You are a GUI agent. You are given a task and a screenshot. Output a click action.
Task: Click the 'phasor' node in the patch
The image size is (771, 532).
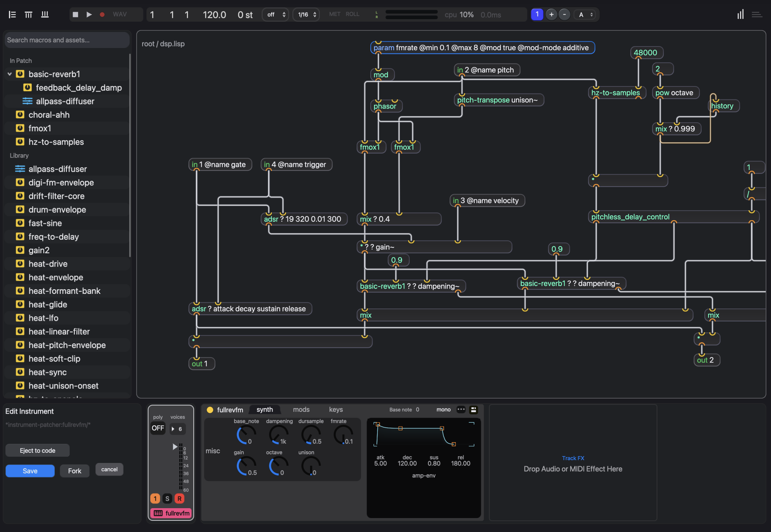tap(386, 106)
